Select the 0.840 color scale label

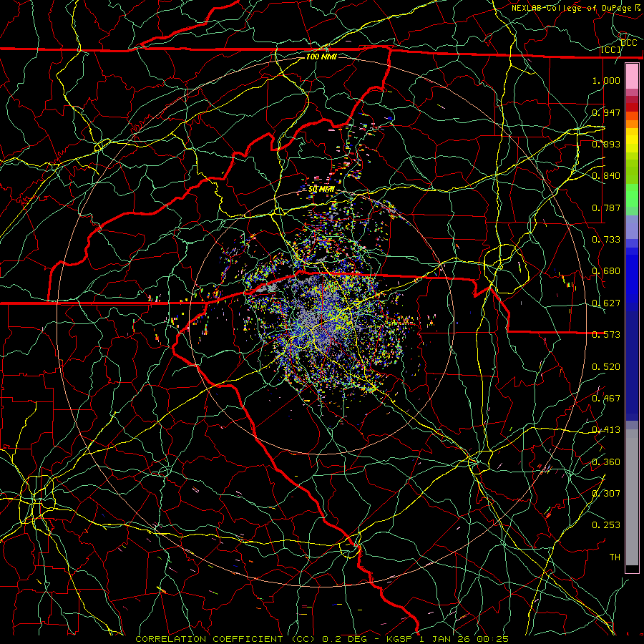point(606,176)
